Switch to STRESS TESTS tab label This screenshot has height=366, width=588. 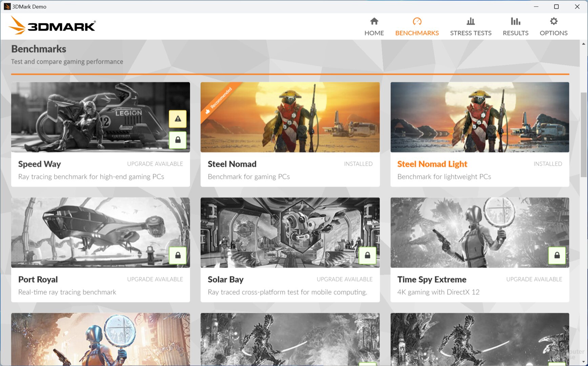pyautogui.click(x=470, y=33)
